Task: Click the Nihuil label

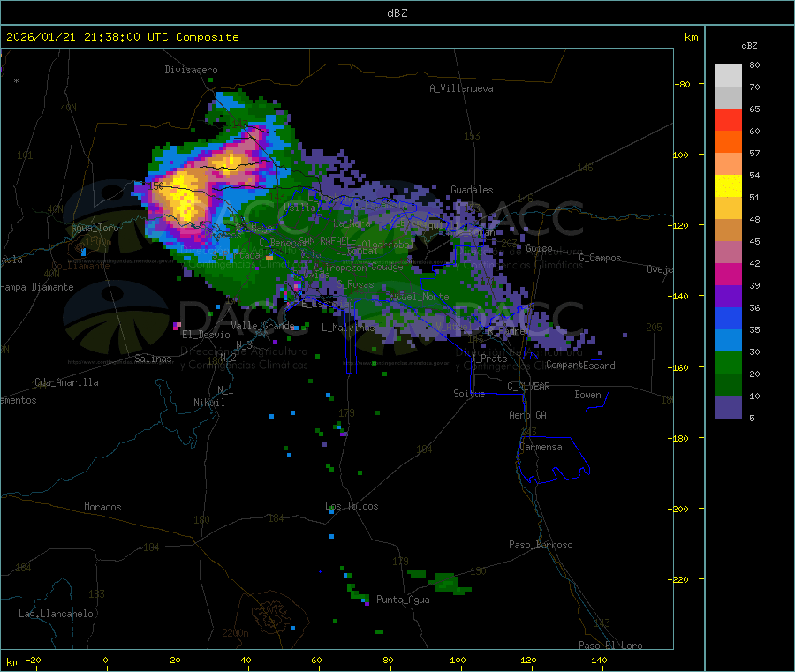Action: click(208, 403)
